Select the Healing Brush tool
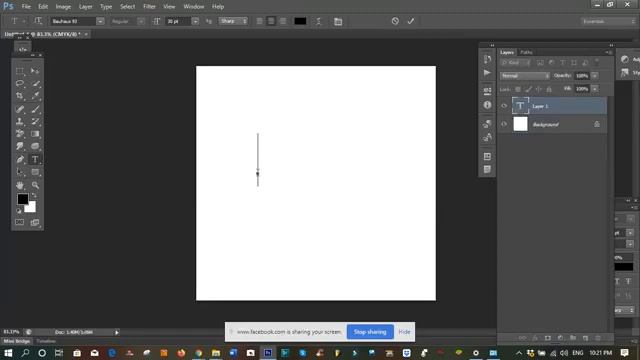Viewport: 640px width, 360px height. (20, 109)
